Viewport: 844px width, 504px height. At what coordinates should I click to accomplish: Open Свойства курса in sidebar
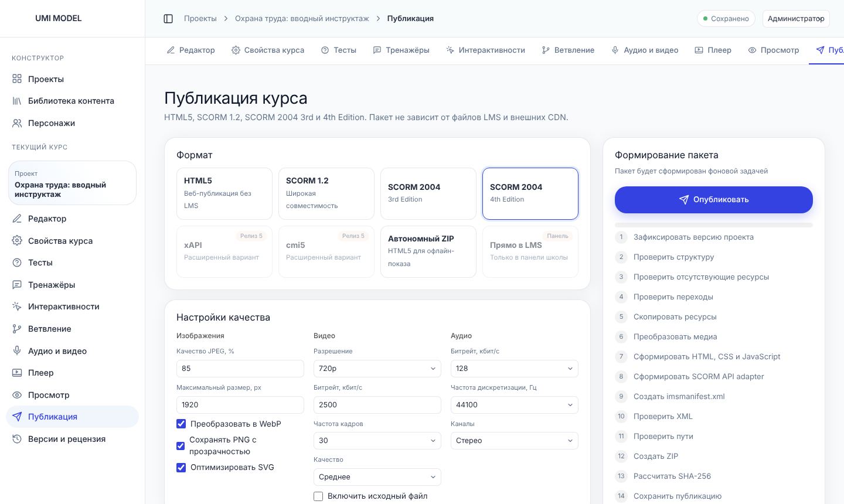click(x=72, y=241)
